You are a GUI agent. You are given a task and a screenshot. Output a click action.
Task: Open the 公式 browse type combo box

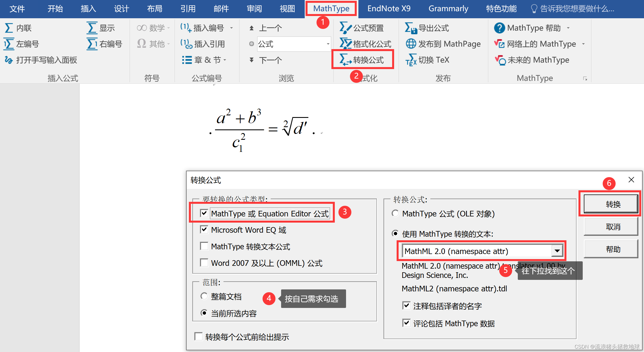(x=294, y=44)
